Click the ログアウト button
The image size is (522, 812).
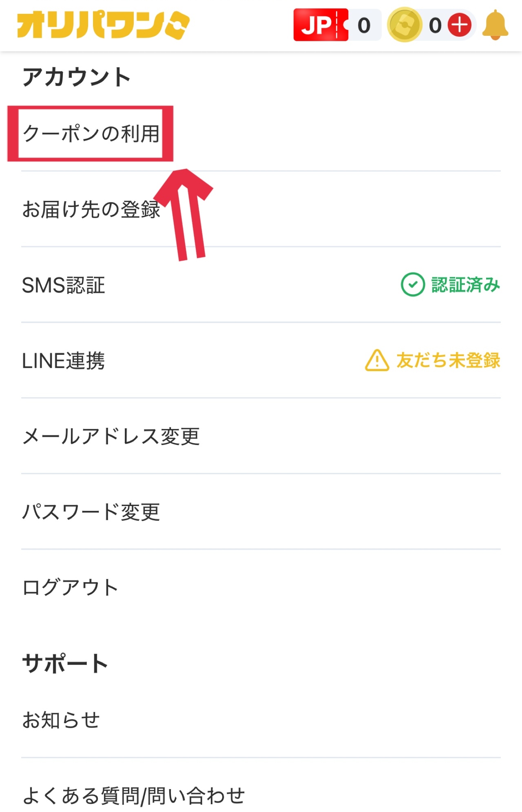[70, 588]
